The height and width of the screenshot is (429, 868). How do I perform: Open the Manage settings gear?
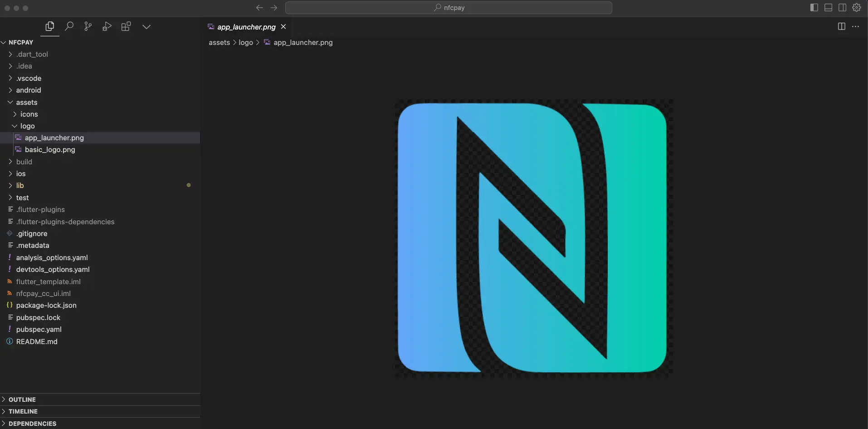tap(857, 7)
